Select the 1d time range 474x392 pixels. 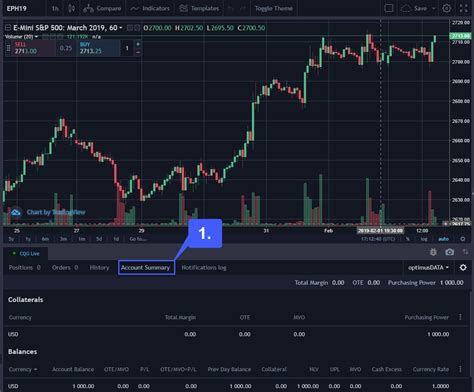pyautogui.click(x=116, y=239)
